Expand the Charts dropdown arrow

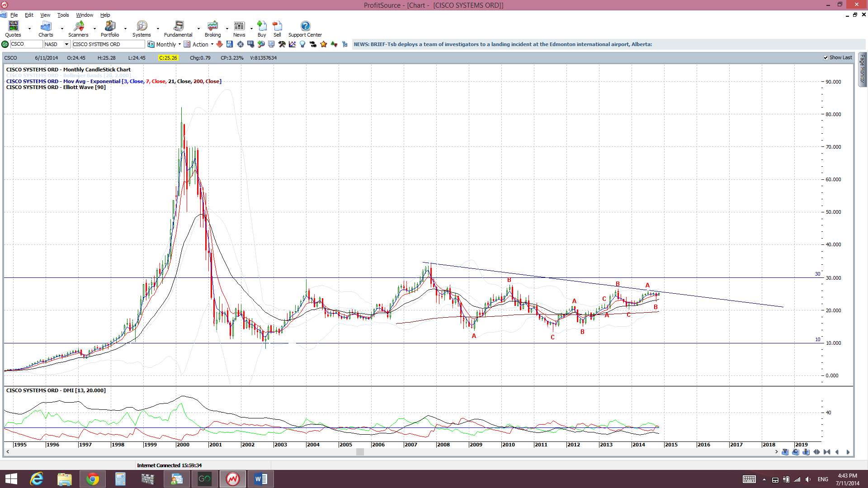62,29
